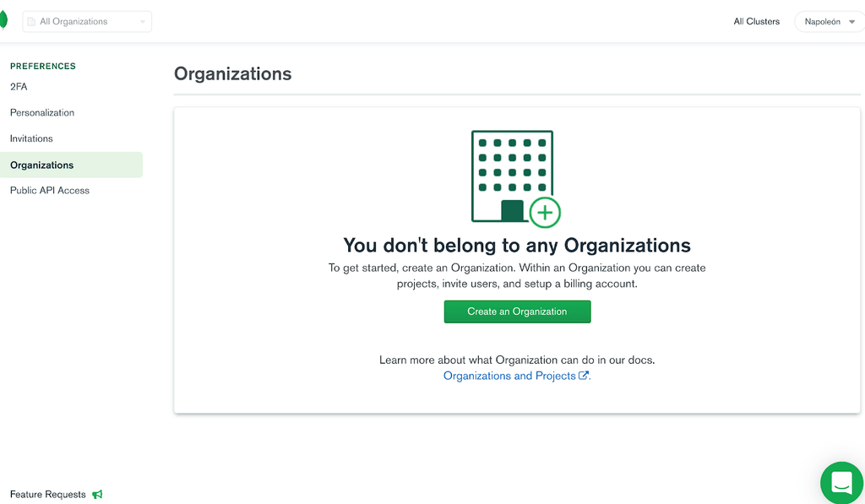Click the megaphone icon next to Feature Requests

pyautogui.click(x=97, y=495)
